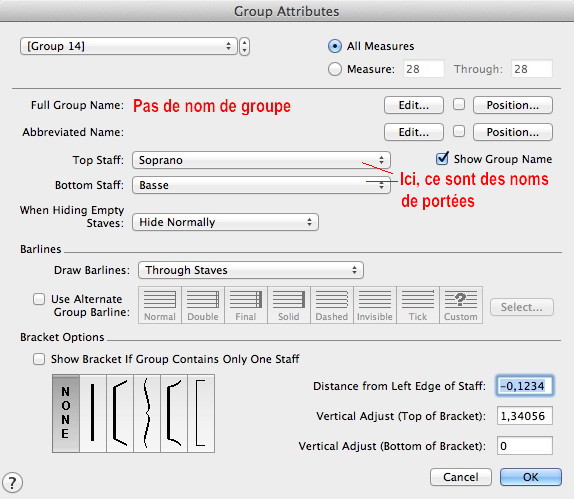Image resolution: width=574 pixels, height=499 pixels.
Task: Select the Final barline style
Action: [246, 305]
